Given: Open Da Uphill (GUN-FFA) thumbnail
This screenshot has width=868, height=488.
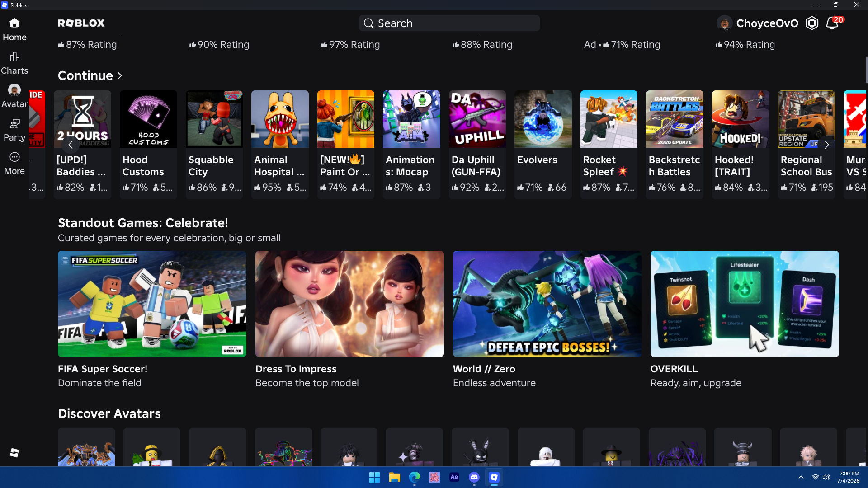Looking at the screenshot, I should (x=477, y=119).
